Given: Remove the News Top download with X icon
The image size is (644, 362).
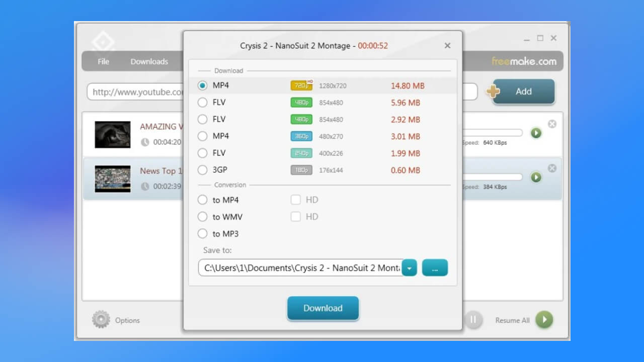Looking at the screenshot, I should click(x=552, y=168).
